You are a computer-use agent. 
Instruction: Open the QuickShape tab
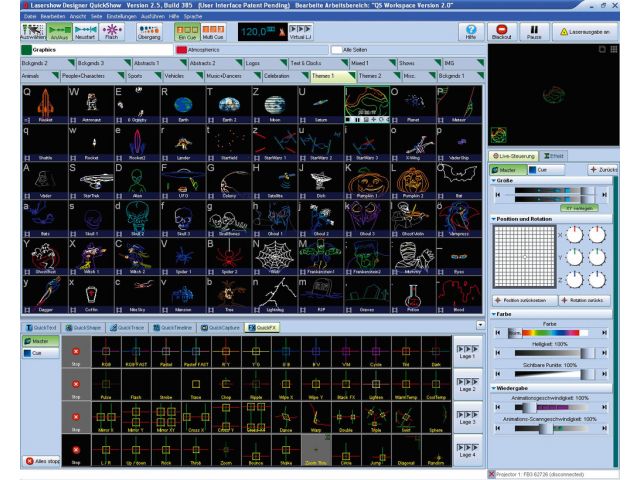pos(83,328)
